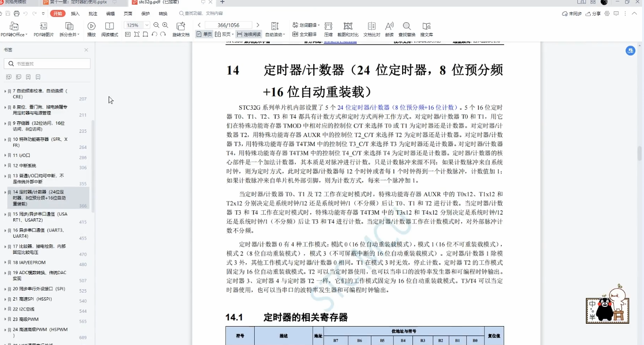Rotate page clockwise icon
644x345 pixels.
163,34
